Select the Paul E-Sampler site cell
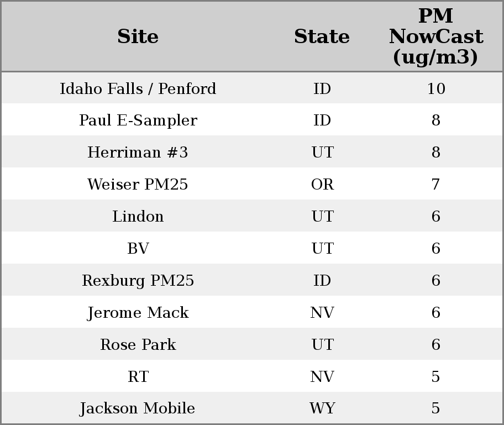504x425 pixels. point(138,120)
